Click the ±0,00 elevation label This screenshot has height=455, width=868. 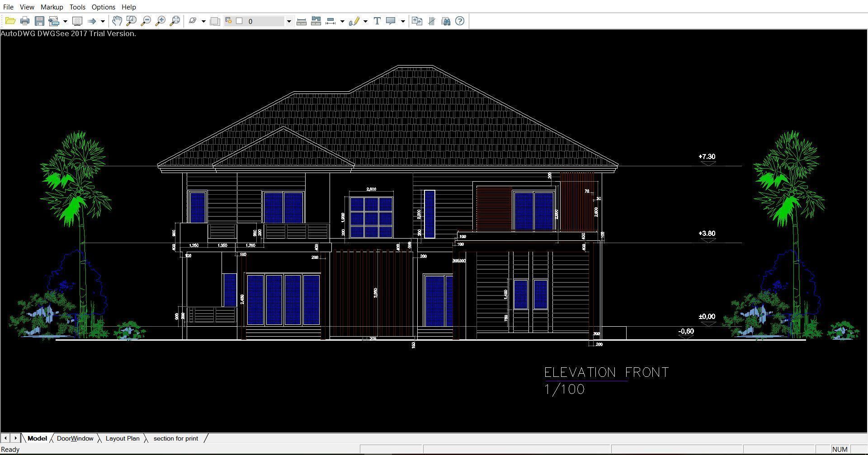pos(707,316)
